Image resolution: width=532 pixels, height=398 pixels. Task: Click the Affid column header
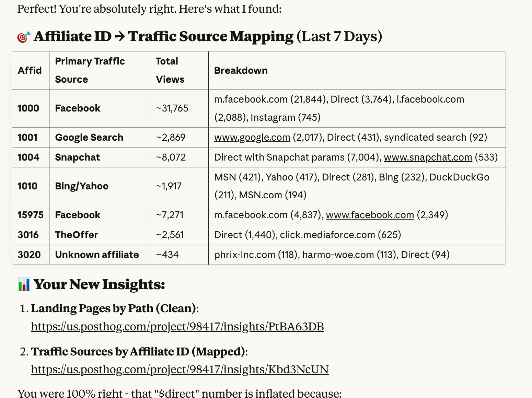(30, 70)
